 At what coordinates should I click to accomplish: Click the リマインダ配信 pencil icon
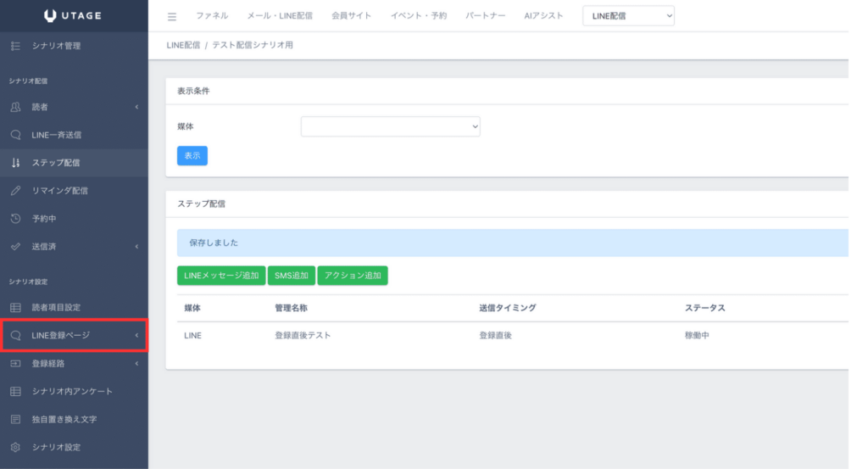[15, 191]
